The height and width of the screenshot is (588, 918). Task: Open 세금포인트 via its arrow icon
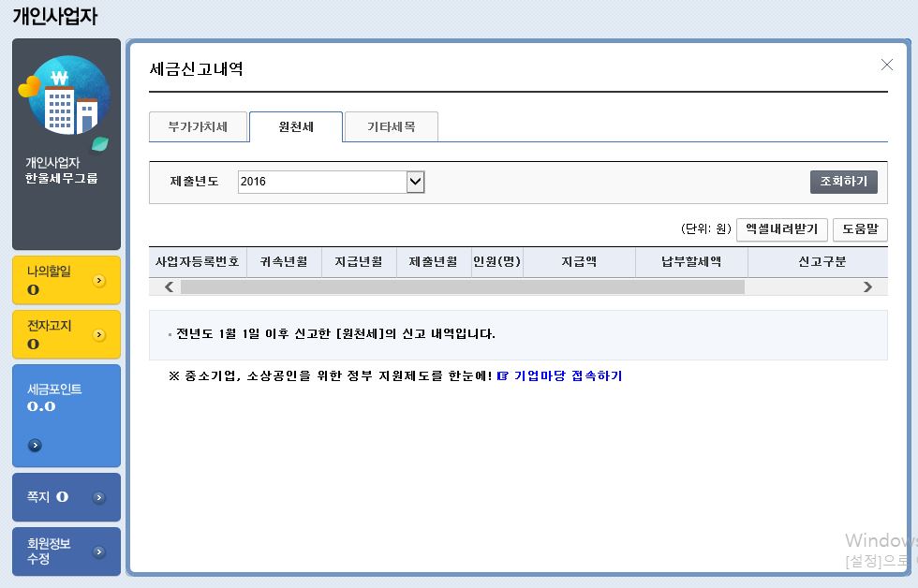click(x=35, y=446)
